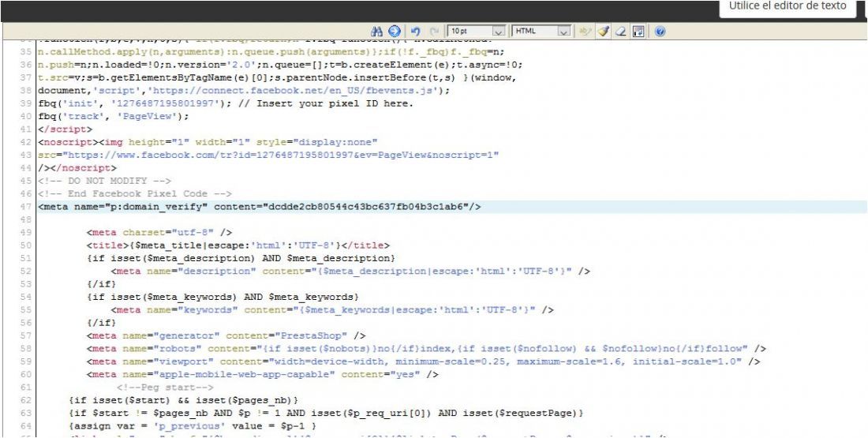The height and width of the screenshot is (438, 868).
Task: Click the apple-mobile-web-app-capable meta line
Action: pos(263,374)
